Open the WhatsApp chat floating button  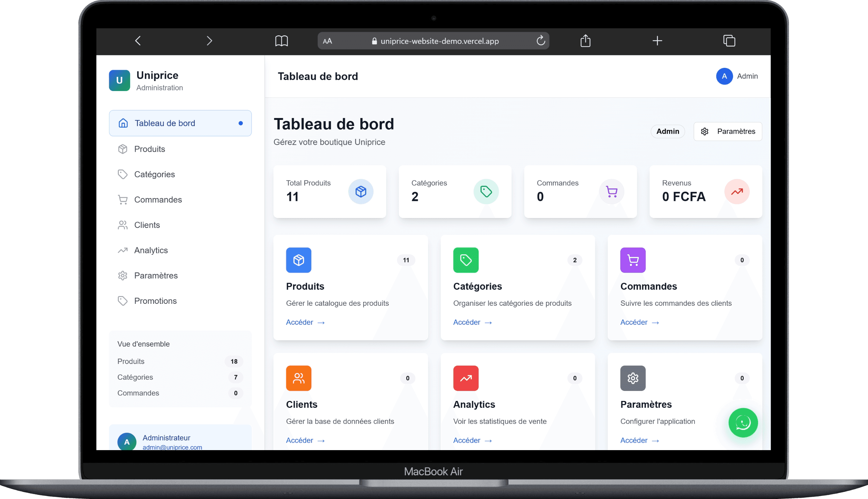(x=743, y=422)
